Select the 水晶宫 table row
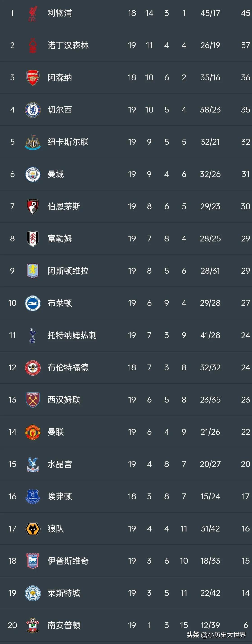252x644 pixels. 125,464
